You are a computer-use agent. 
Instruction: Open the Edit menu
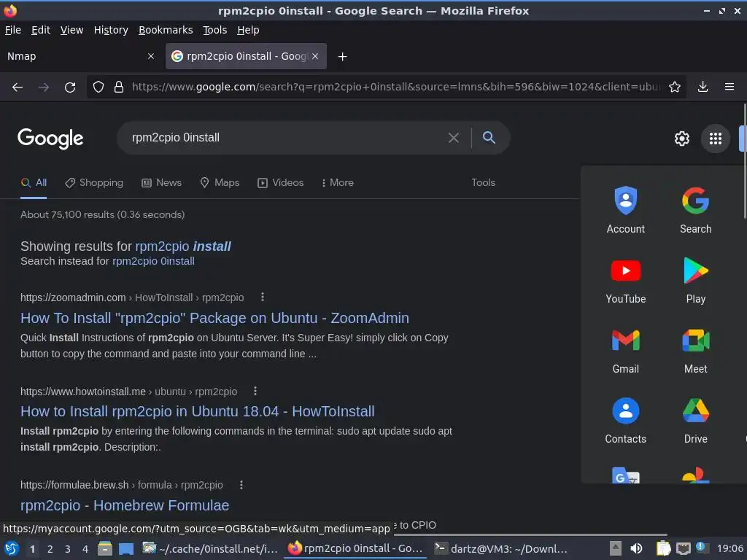[x=41, y=30]
